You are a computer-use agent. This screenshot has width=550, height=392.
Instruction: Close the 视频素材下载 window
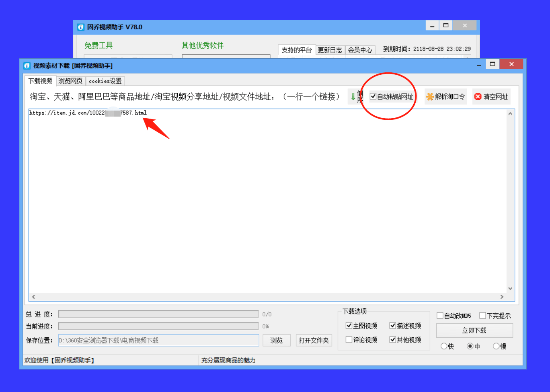click(511, 64)
